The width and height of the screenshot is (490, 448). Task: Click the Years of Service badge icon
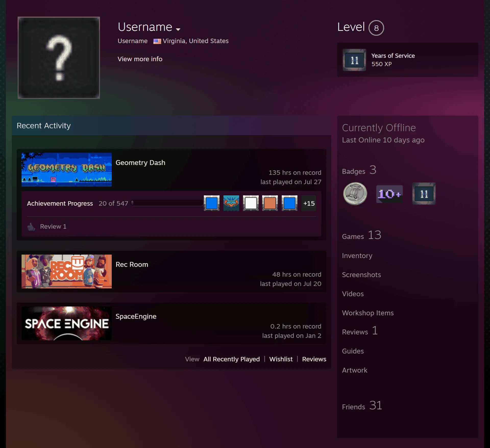(354, 60)
